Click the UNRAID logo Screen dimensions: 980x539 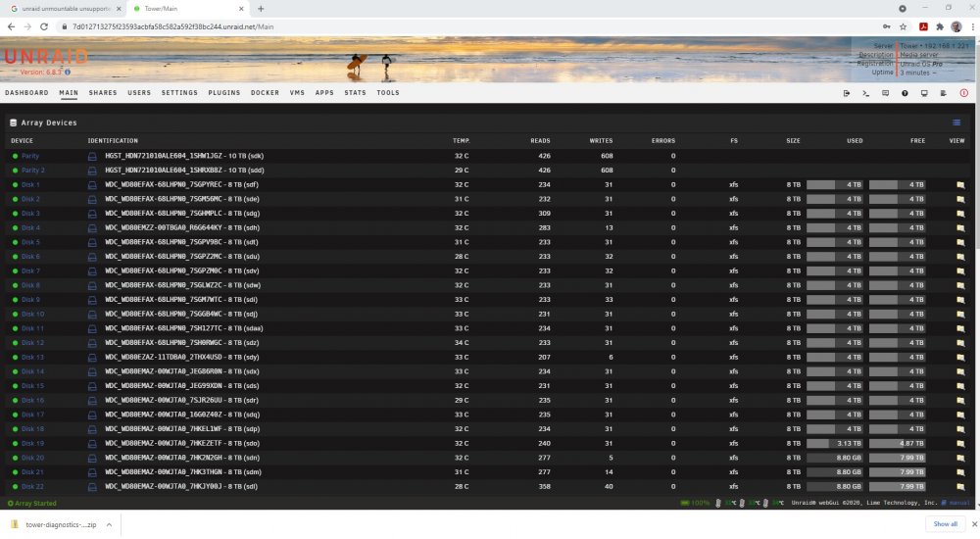click(x=46, y=57)
